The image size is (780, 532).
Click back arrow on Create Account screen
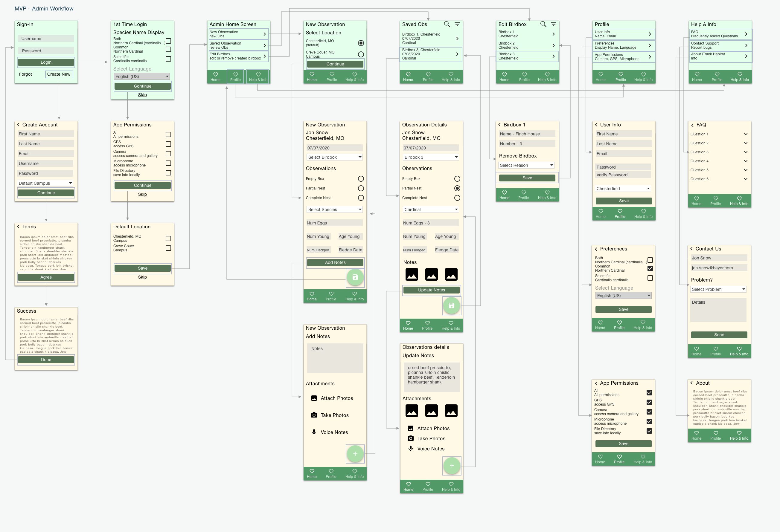18,125
